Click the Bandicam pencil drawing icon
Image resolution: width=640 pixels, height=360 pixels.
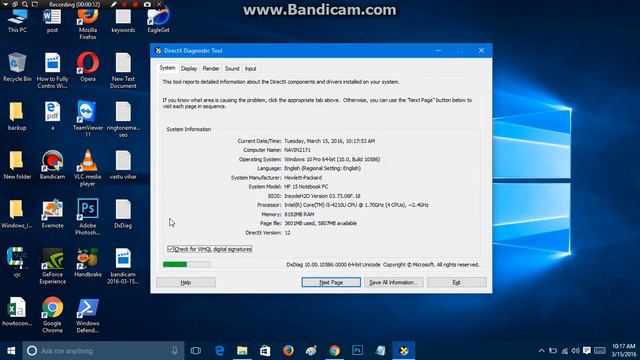pos(114,4)
